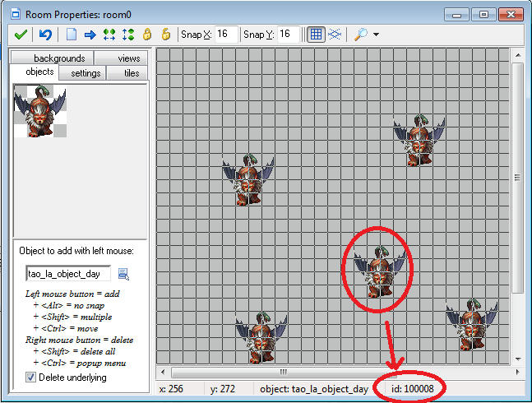Open object selection menu icon beside name field
Screen dimensions: 532x403
(x=123, y=274)
